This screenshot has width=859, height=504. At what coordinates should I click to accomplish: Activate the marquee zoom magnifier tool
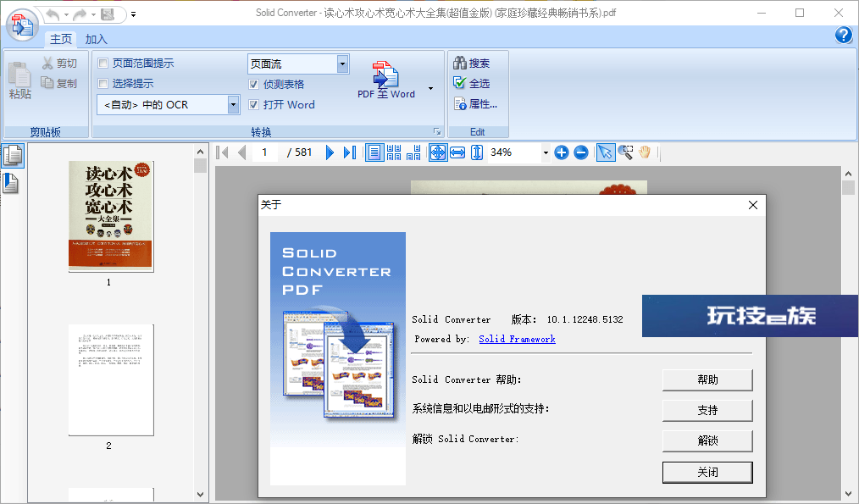pos(626,152)
